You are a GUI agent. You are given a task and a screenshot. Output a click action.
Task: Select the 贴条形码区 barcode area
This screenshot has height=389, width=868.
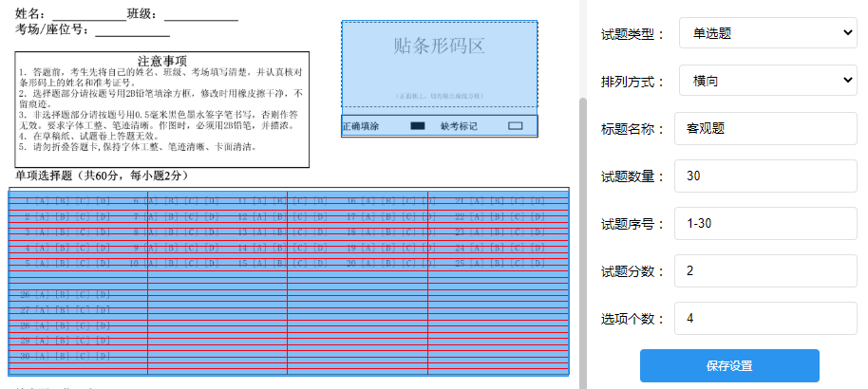(440, 65)
